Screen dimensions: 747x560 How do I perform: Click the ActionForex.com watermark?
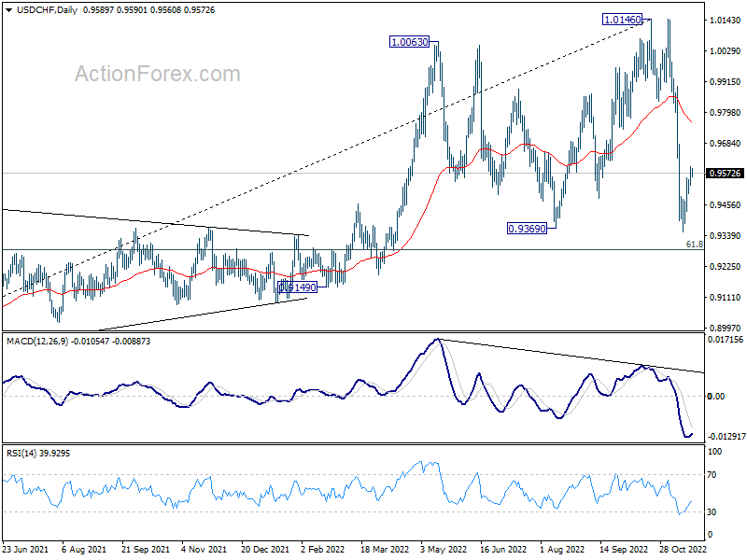[158, 74]
